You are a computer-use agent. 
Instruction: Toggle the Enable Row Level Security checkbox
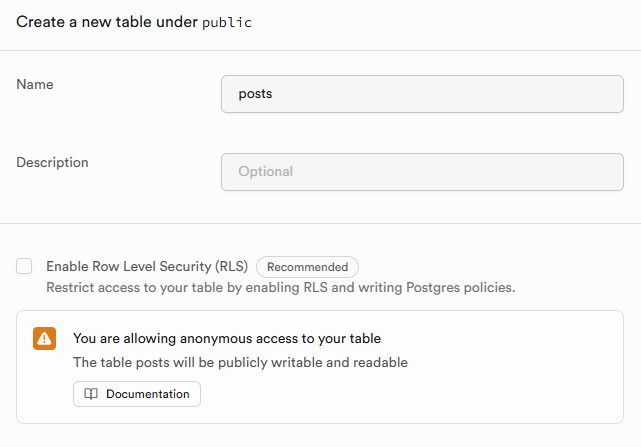click(24, 267)
